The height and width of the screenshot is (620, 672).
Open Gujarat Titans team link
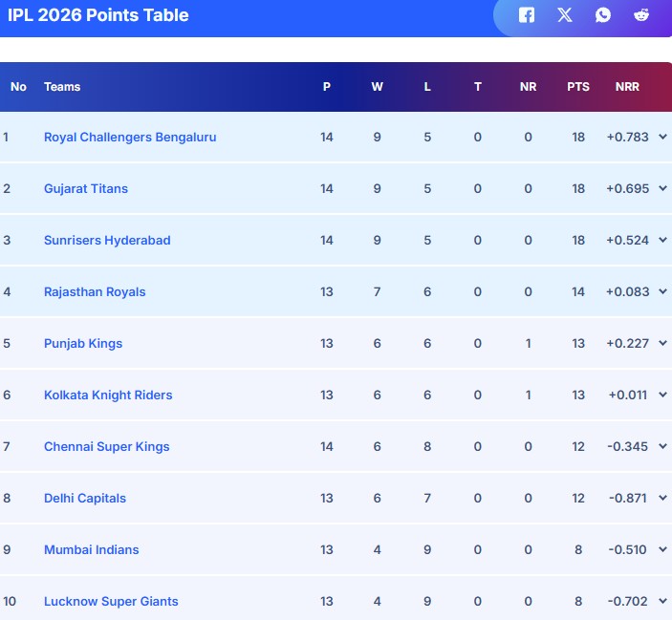tap(86, 188)
